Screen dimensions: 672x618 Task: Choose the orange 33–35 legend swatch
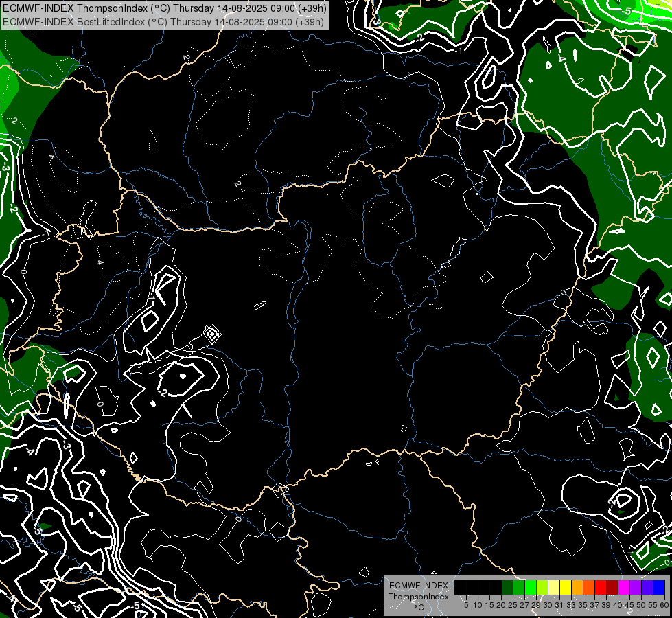point(577,587)
